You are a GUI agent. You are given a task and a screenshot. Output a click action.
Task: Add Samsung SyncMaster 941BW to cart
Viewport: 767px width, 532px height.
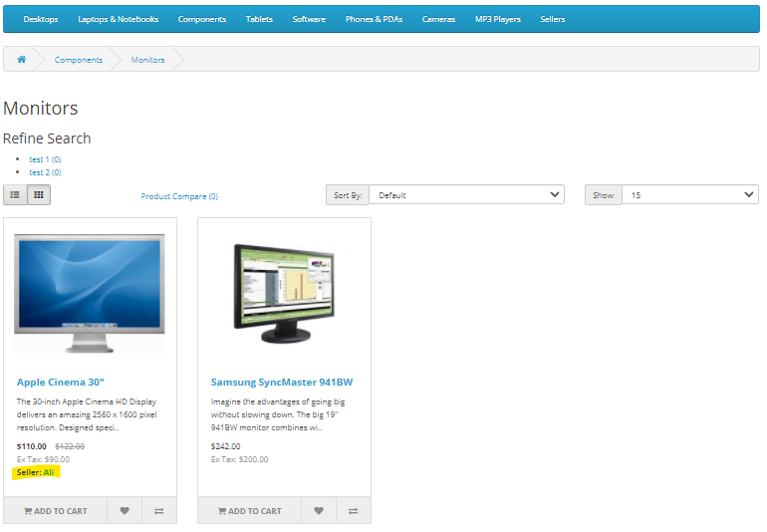(x=249, y=510)
